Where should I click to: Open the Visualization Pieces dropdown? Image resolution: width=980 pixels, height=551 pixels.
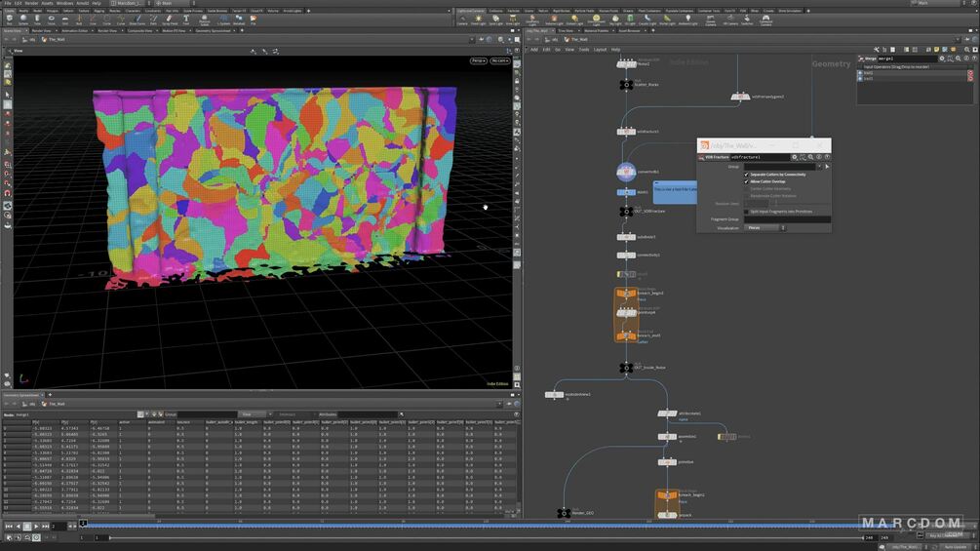[764, 227]
